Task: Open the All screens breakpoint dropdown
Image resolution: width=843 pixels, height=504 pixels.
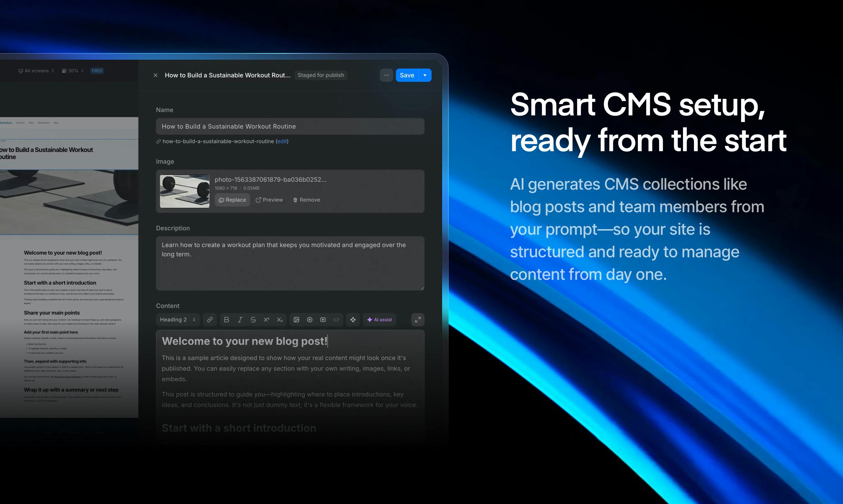Action: tap(36, 71)
